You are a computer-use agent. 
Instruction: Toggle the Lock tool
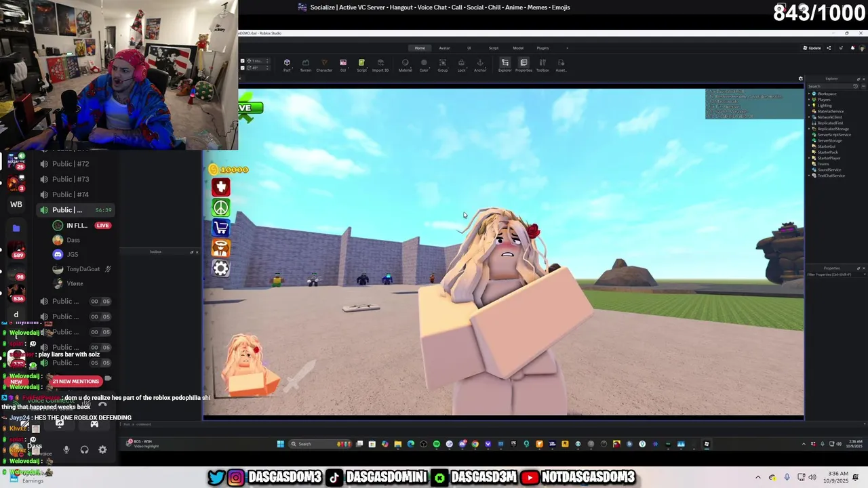pyautogui.click(x=461, y=64)
